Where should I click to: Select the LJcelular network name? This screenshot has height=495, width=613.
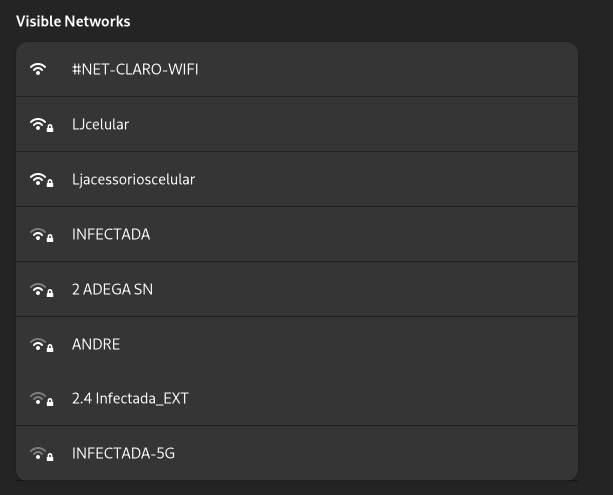100,124
